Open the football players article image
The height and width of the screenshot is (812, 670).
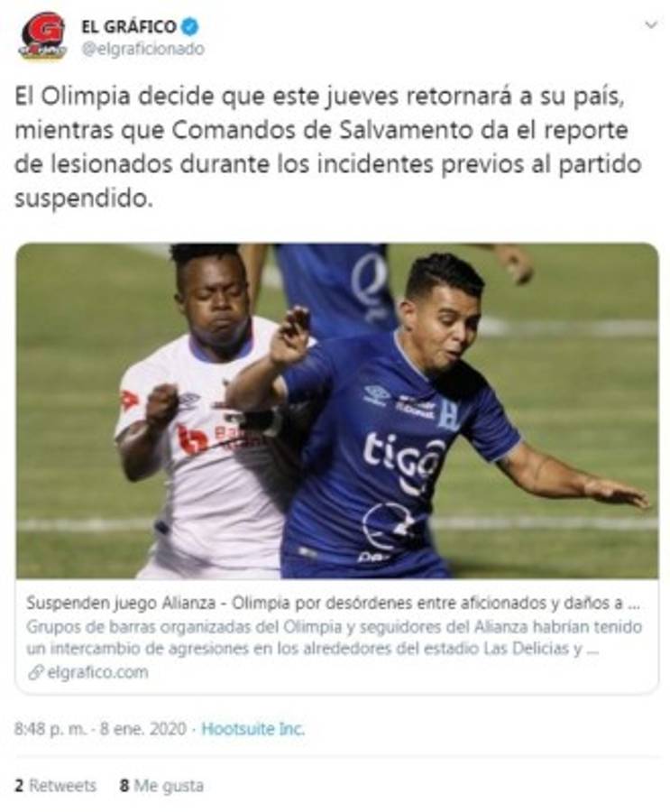(x=337, y=411)
